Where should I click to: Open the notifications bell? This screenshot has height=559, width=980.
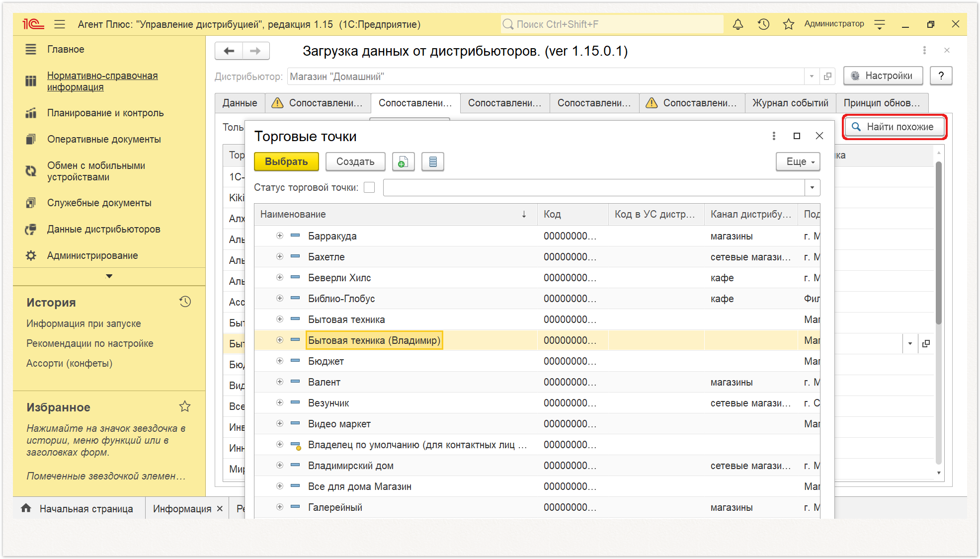point(738,24)
